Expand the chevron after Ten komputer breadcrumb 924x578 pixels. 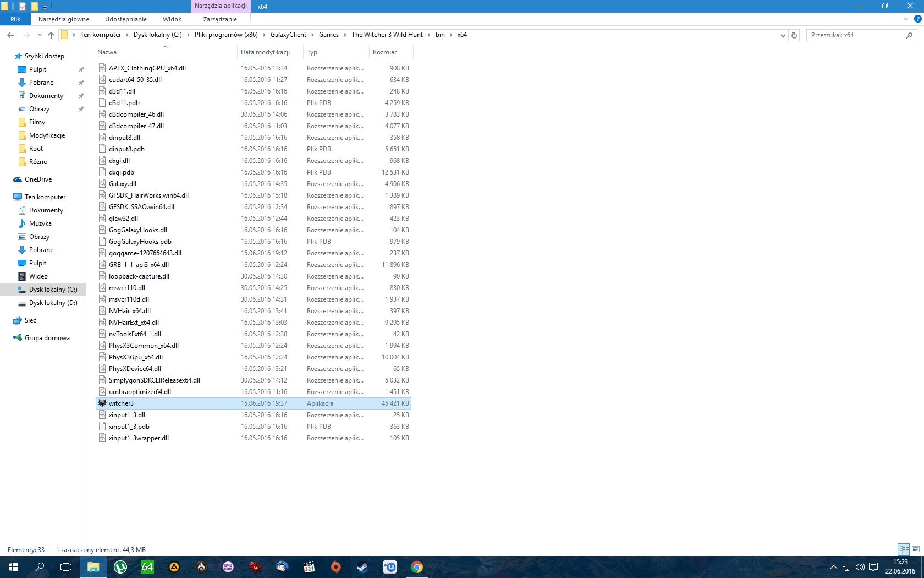(x=127, y=35)
